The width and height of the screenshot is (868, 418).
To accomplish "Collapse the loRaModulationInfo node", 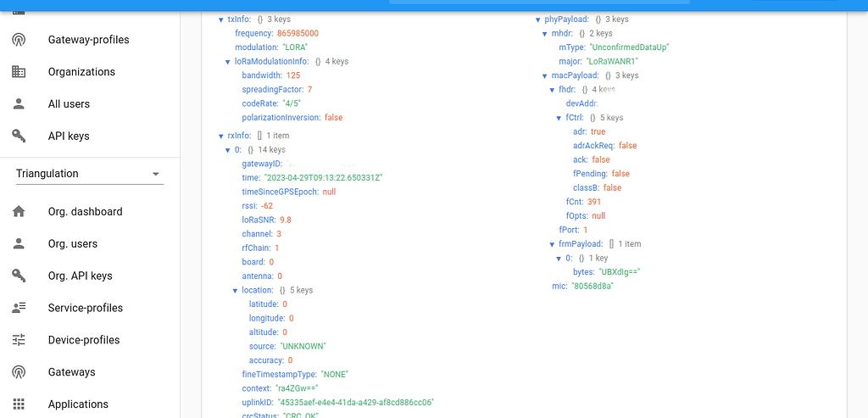I will (x=227, y=62).
